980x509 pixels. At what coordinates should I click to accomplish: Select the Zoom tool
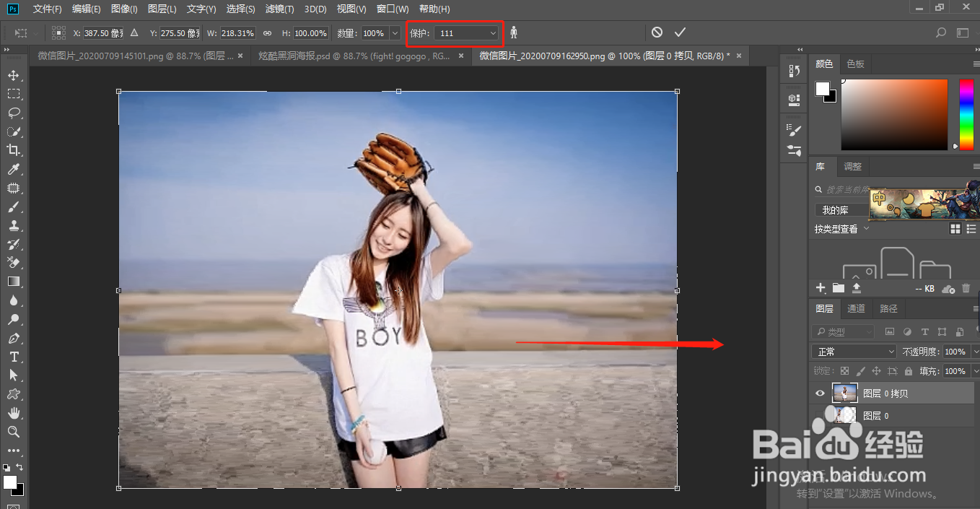click(x=13, y=432)
